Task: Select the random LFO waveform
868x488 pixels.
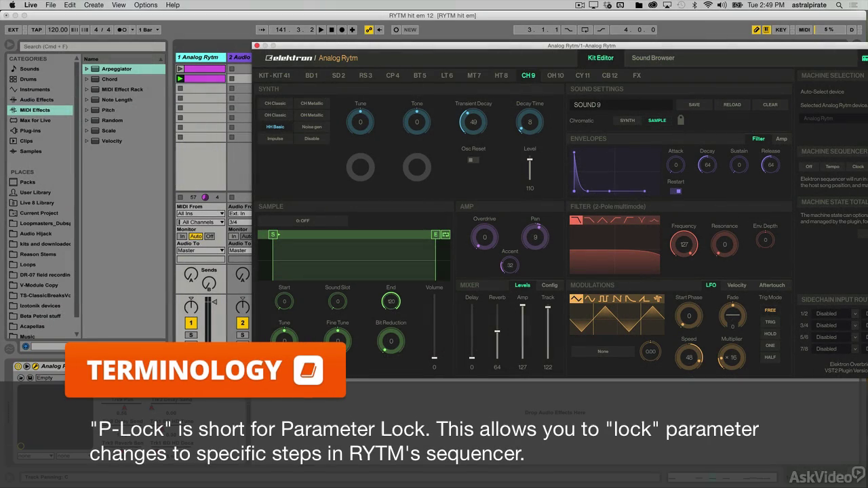Action: [x=658, y=299]
